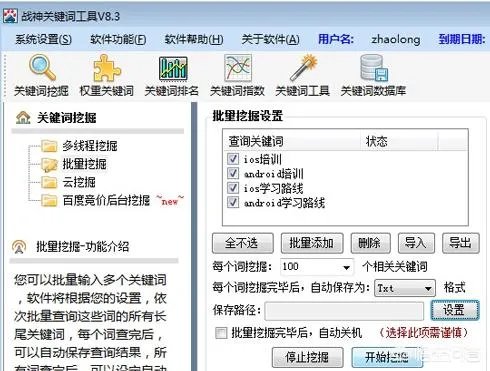Select 百度竞价后台挖掘 in the tree
Viewport: 490px width, 371px height.
[x=106, y=200]
